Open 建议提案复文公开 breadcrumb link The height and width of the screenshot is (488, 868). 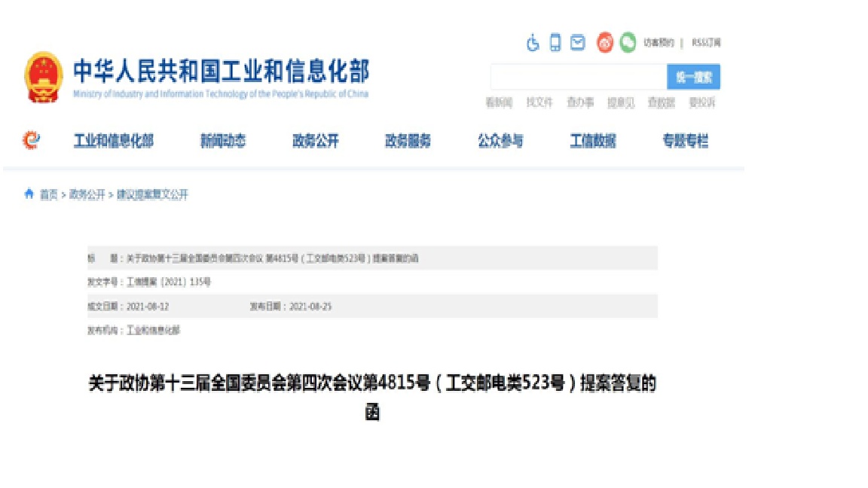click(x=152, y=195)
